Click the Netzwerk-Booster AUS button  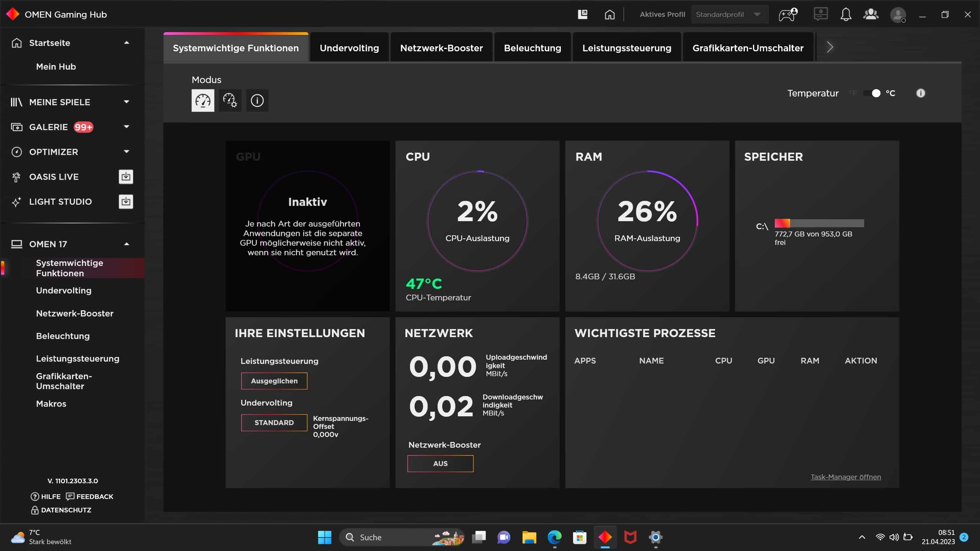coord(440,463)
